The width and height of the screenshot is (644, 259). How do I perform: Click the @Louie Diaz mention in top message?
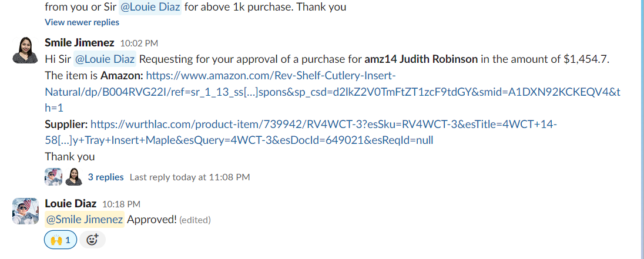pos(150,7)
